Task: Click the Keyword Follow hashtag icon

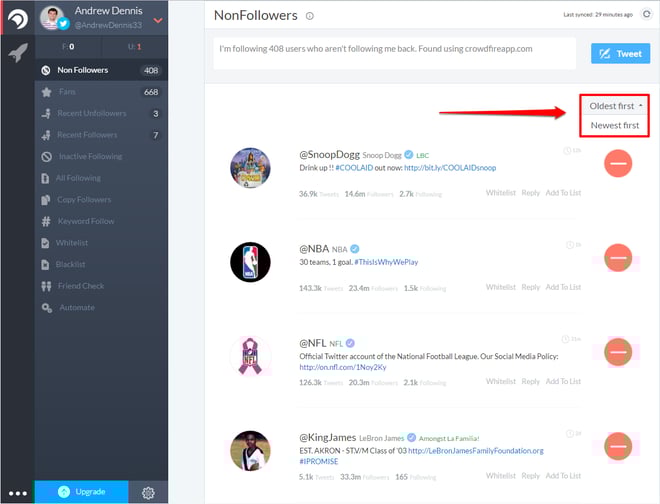Action: (x=46, y=221)
